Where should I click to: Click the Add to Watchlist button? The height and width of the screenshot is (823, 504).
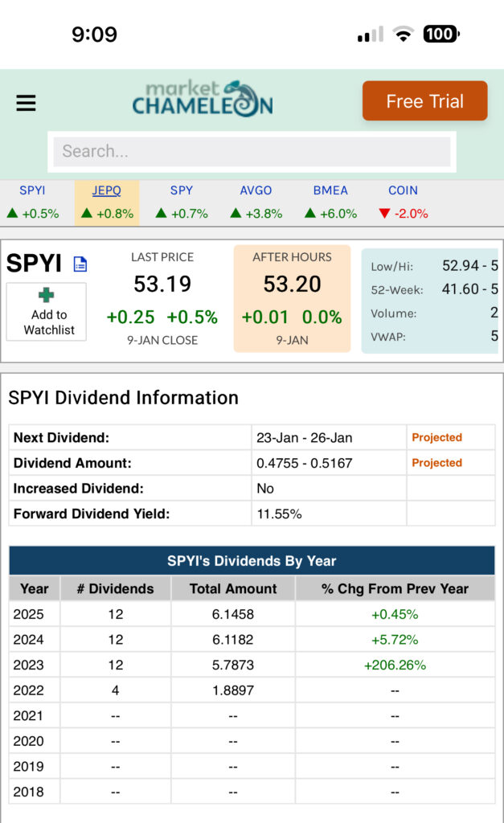[x=47, y=312]
